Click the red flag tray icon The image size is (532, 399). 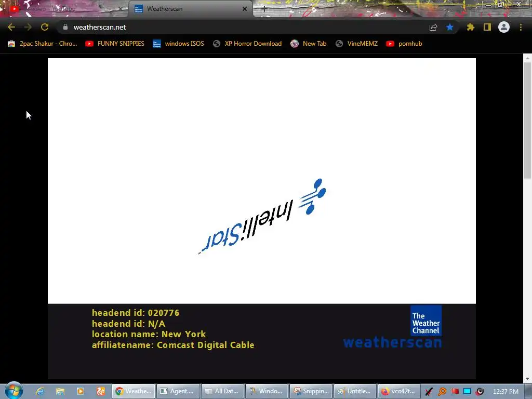tap(455, 392)
